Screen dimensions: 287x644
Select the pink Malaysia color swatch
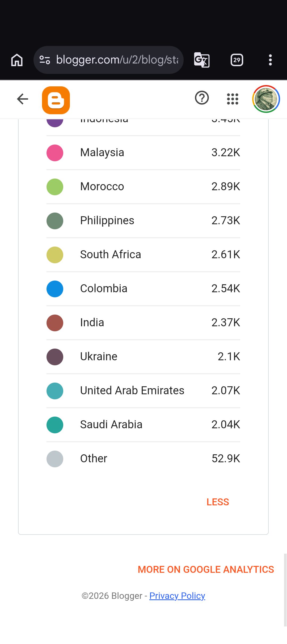[x=55, y=153]
